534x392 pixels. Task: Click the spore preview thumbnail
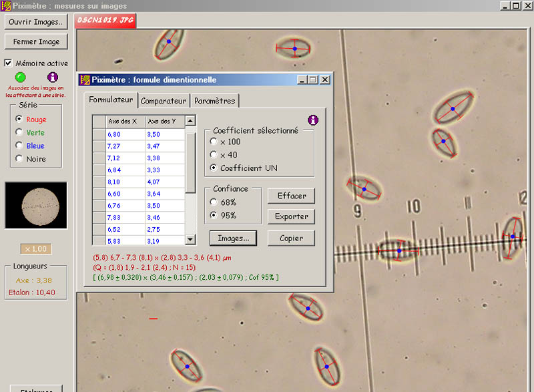click(x=36, y=206)
